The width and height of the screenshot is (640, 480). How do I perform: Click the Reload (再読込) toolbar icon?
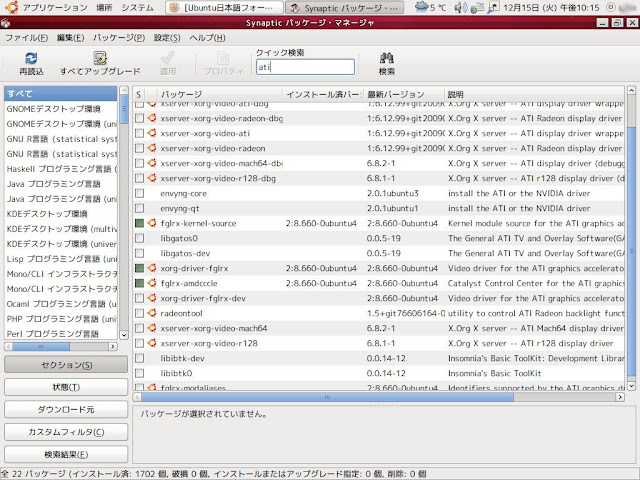click(31, 58)
